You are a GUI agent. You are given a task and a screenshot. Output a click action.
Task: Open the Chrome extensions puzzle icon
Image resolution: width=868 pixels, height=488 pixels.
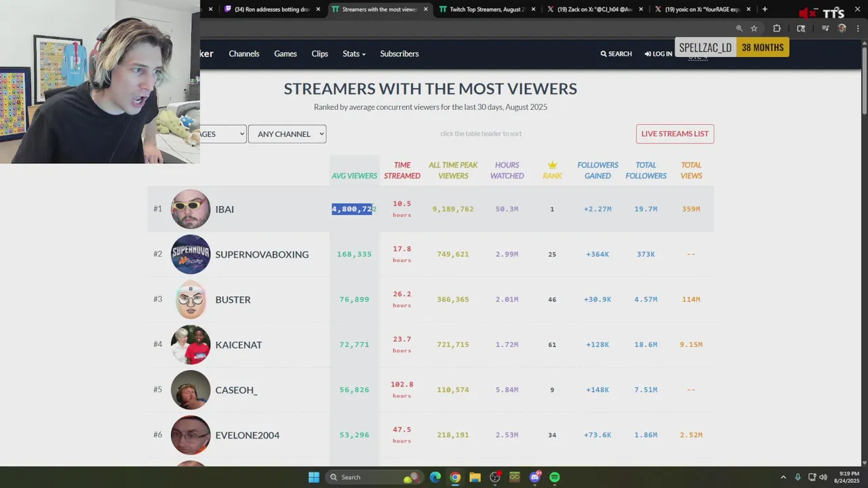point(777,28)
